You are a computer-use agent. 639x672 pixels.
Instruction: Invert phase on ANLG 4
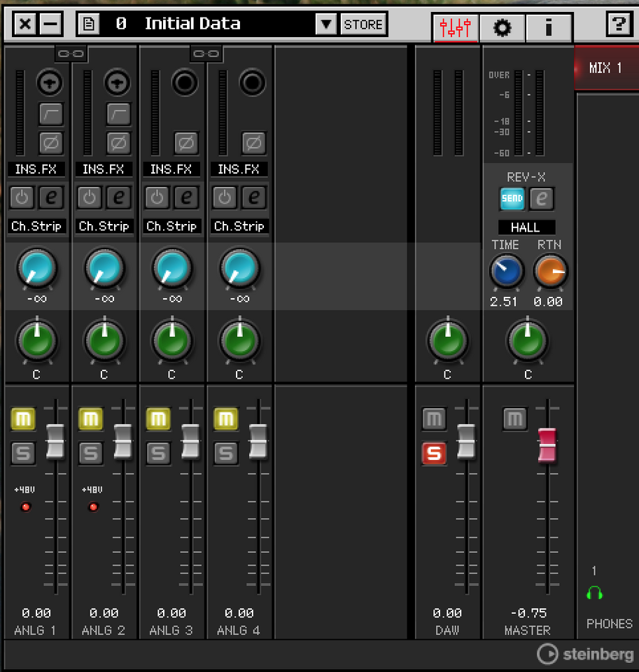coord(254,143)
